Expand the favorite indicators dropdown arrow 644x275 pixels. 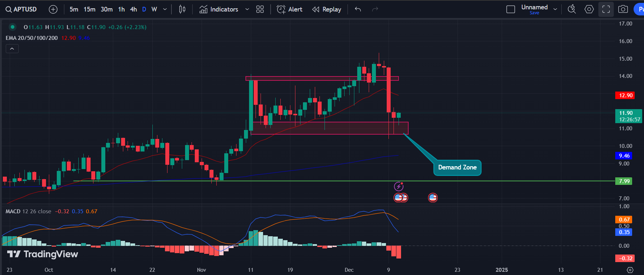(247, 9)
